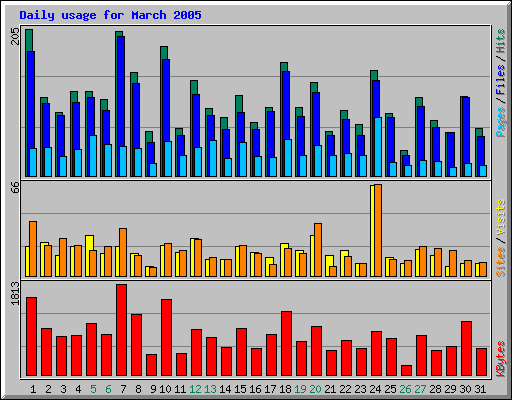Select day 1 on the date axis

(33, 389)
